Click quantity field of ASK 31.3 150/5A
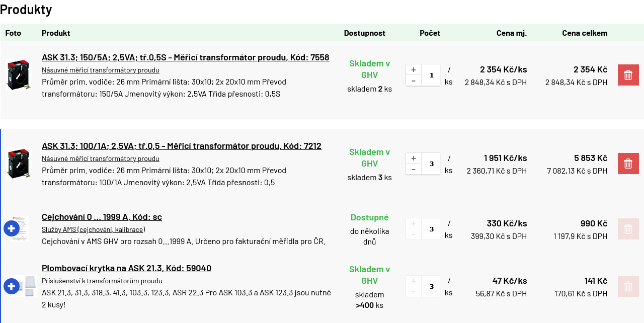644x323 pixels. pyautogui.click(x=431, y=75)
